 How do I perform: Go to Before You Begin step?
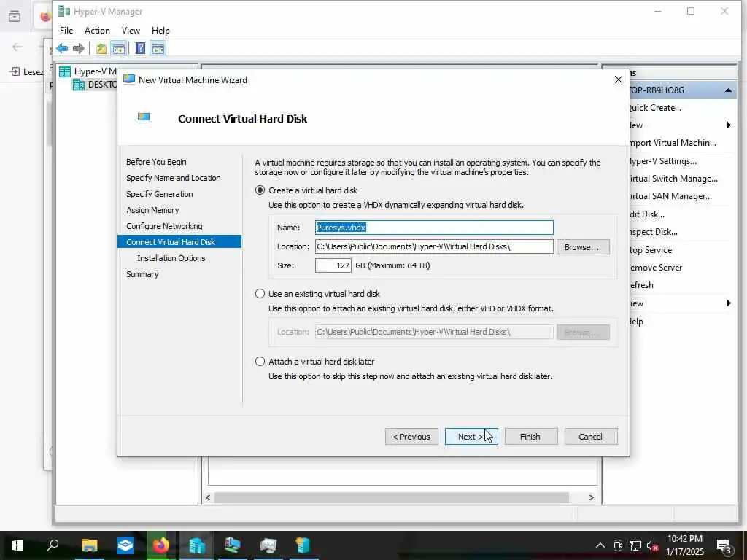coord(156,162)
